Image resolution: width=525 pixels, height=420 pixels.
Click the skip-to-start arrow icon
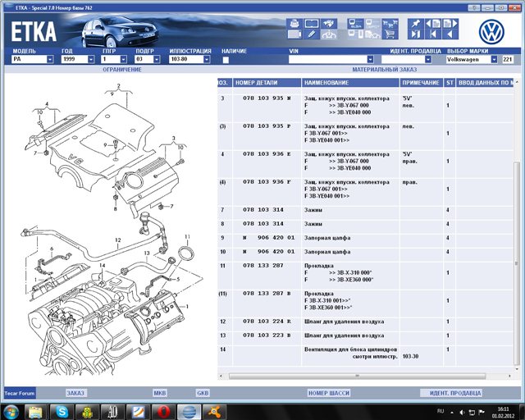click(x=433, y=34)
